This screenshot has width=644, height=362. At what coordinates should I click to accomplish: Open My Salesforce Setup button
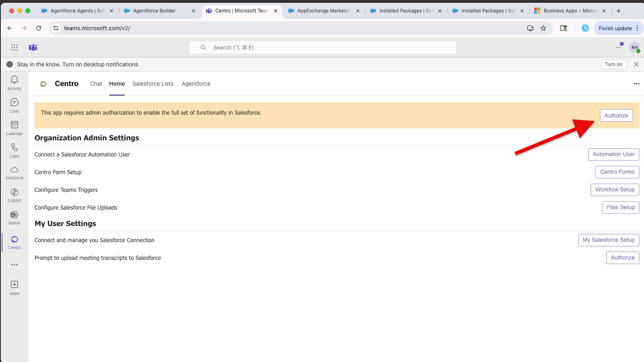point(609,240)
